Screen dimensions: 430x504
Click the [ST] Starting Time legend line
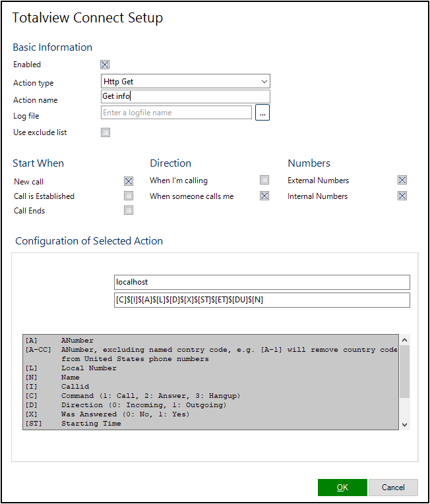[x=73, y=424]
